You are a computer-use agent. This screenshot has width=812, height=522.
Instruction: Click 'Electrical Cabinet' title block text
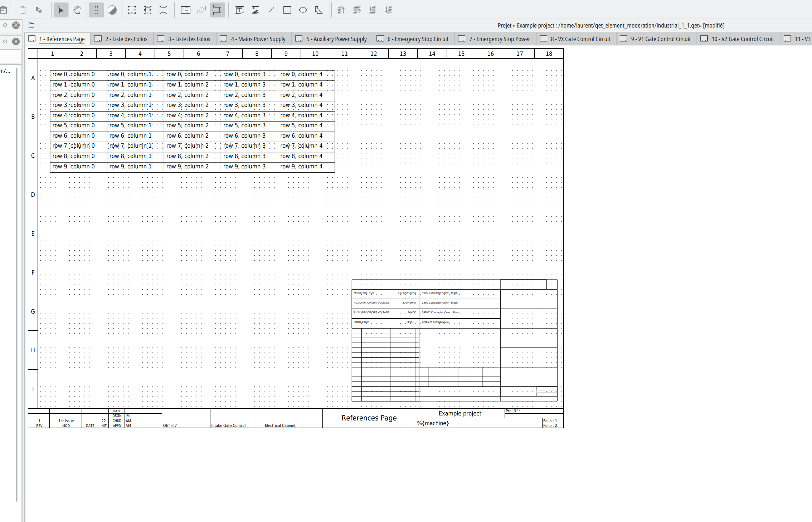pos(280,425)
